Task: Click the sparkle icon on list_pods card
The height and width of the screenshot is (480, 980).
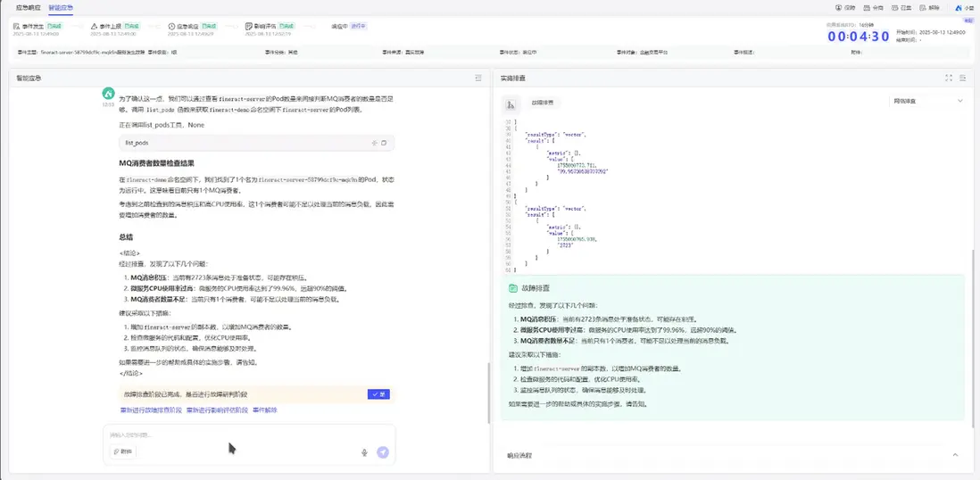Action: (374, 143)
